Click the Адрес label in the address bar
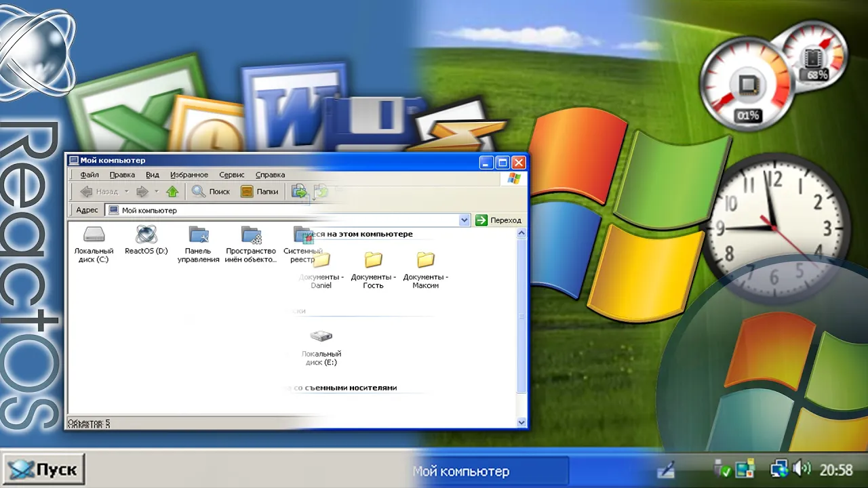The image size is (868, 488). tap(87, 211)
